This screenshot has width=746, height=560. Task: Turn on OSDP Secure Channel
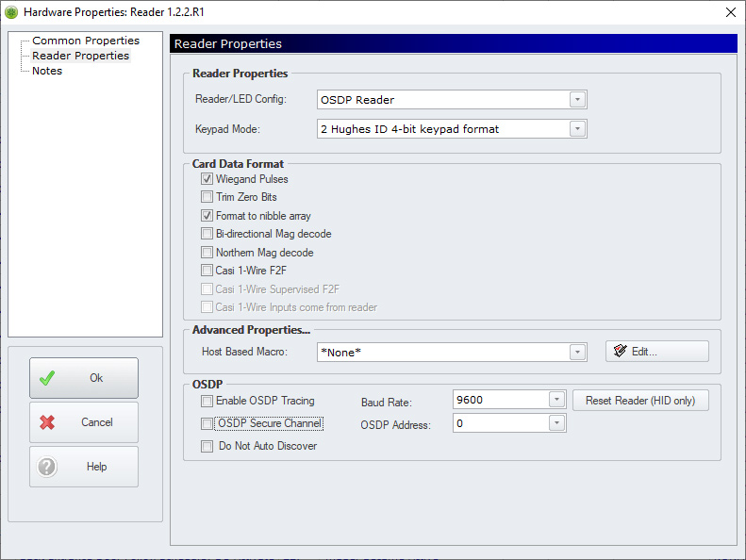tap(207, 423)
